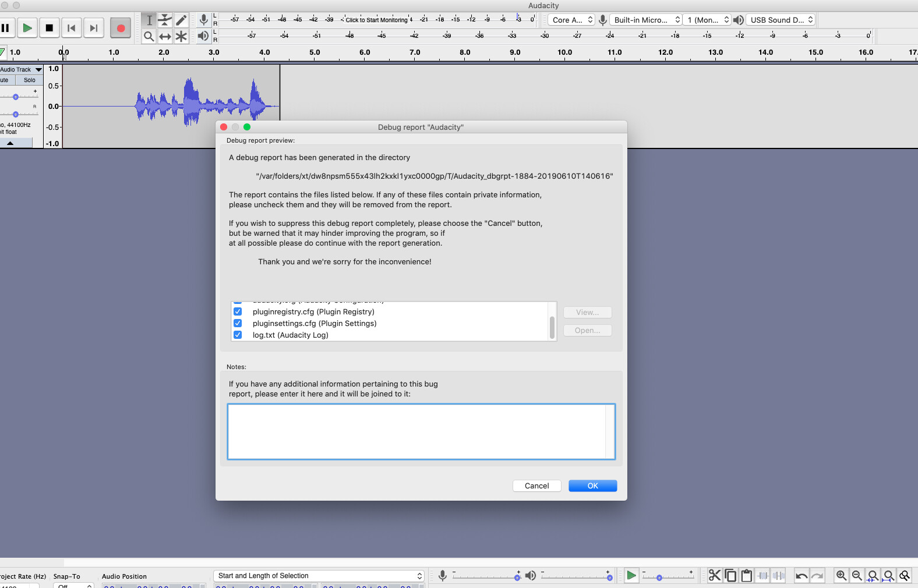Viewport: 918px width, 588px height.
Task: Click the Fit Project zoom icon
Action: [x=888, y=576]
